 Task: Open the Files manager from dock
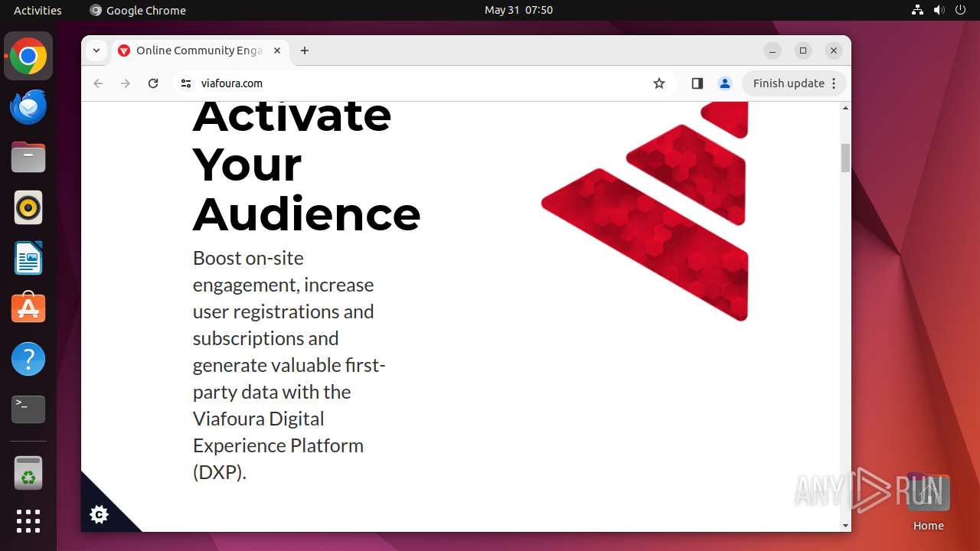[x=28, y=157]
